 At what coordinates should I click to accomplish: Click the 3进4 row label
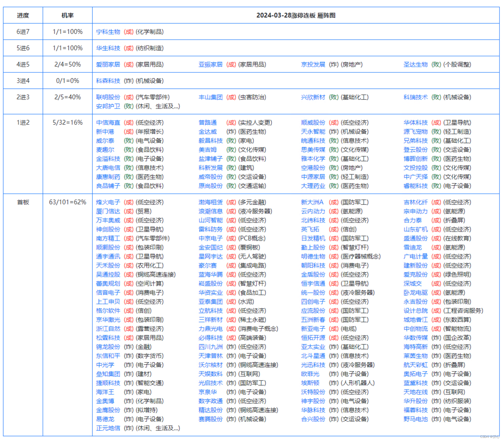(23, 81)
